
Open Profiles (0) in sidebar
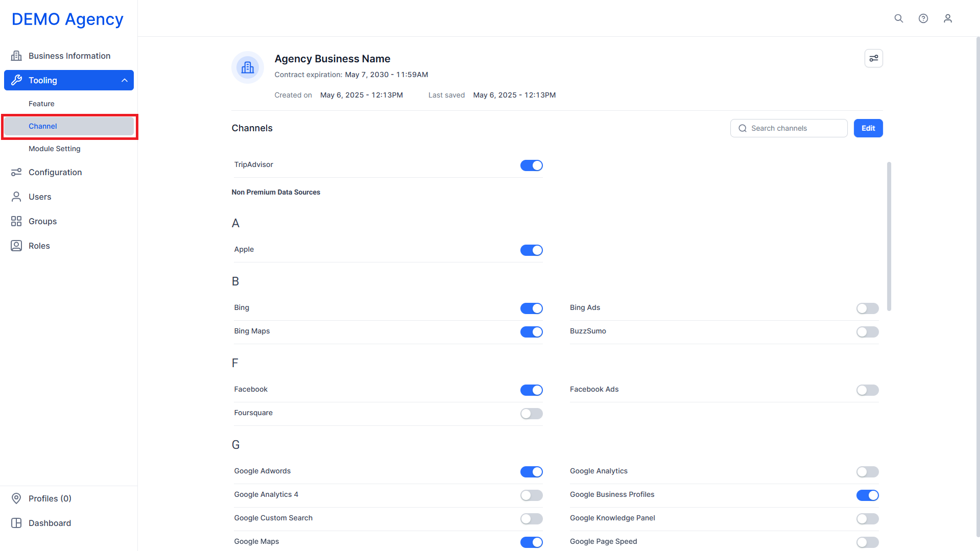pos(69,498)
